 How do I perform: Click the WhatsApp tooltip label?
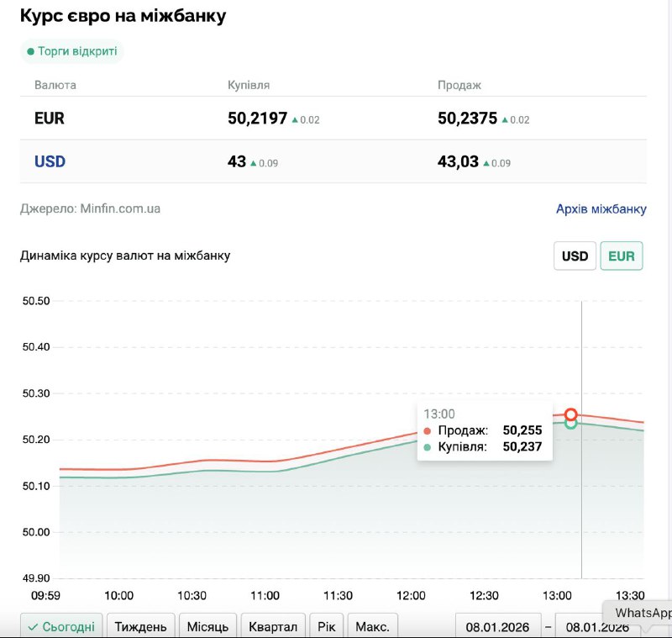[643, 613]
